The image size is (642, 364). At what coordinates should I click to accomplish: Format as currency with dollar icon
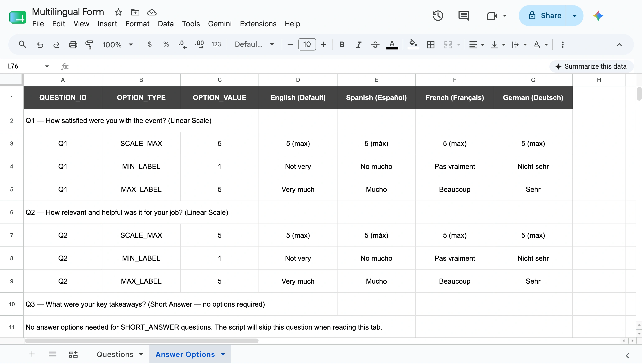point(150,44)
